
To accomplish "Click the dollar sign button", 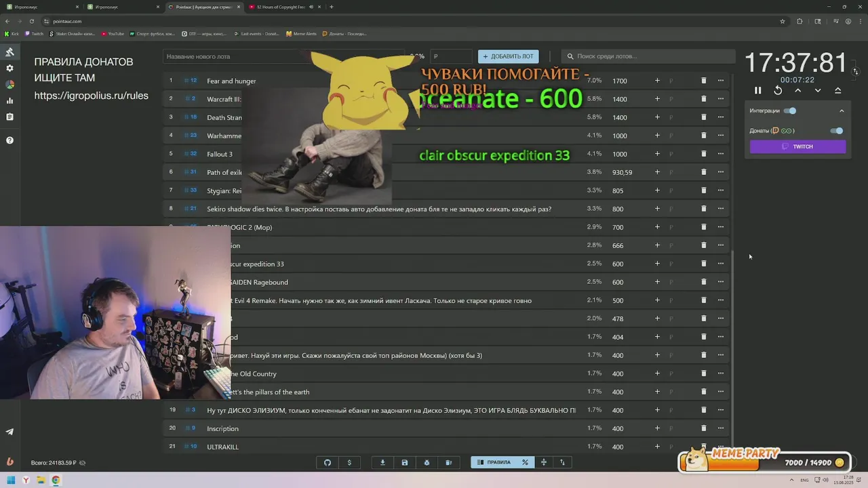I will (349, 462).
